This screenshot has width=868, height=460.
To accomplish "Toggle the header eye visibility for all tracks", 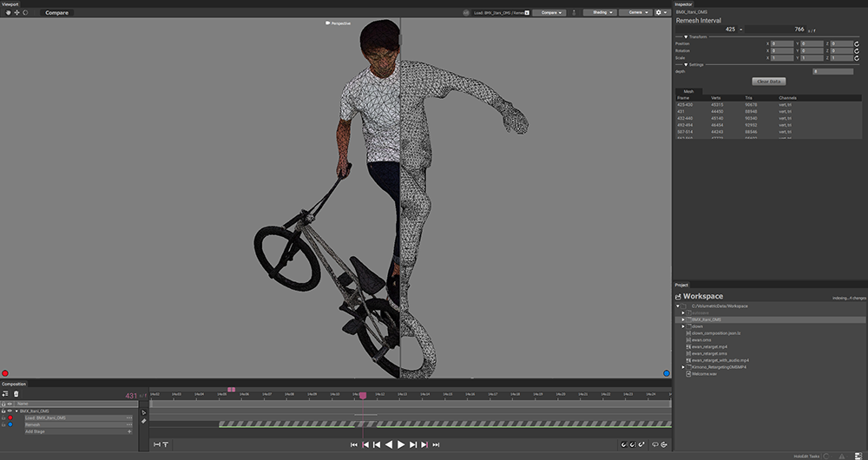I will (10, 404).
